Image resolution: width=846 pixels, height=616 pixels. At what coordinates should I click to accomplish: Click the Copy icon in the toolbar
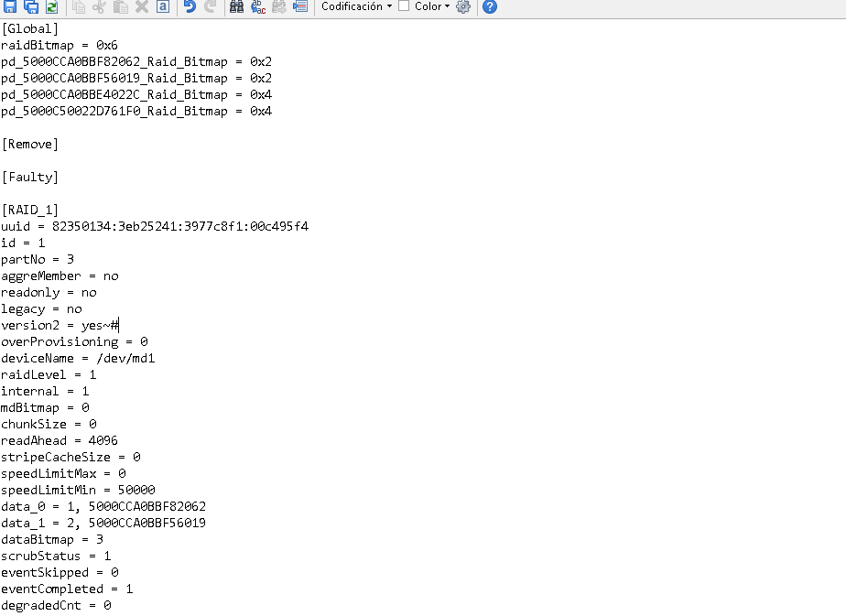pyautogui.click(x=79, y=7)
